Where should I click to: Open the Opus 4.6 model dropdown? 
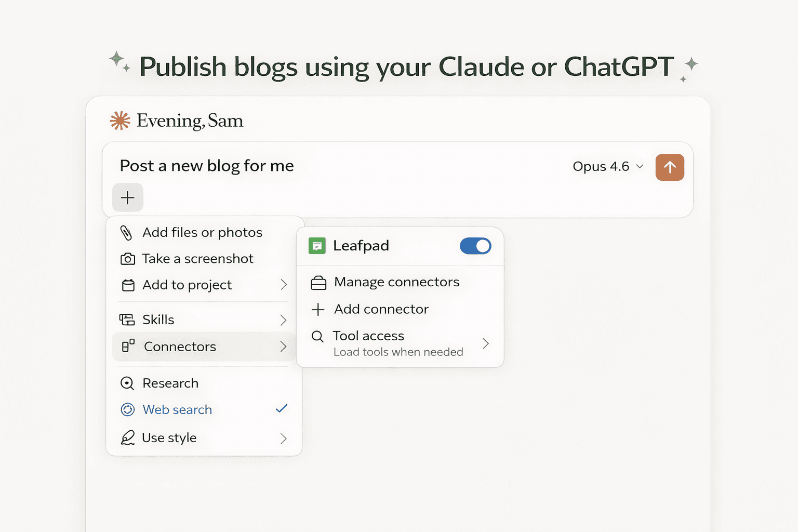(x=608, y=166)
